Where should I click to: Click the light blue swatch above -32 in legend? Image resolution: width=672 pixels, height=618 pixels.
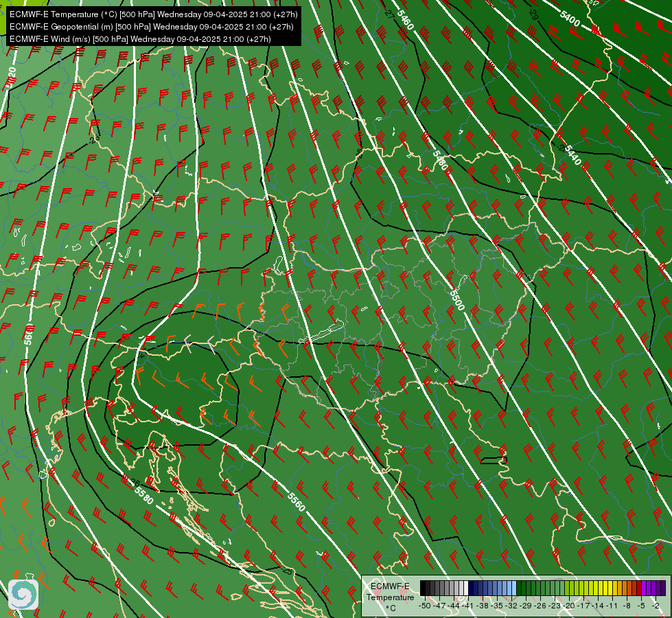(x=514, y=588)
